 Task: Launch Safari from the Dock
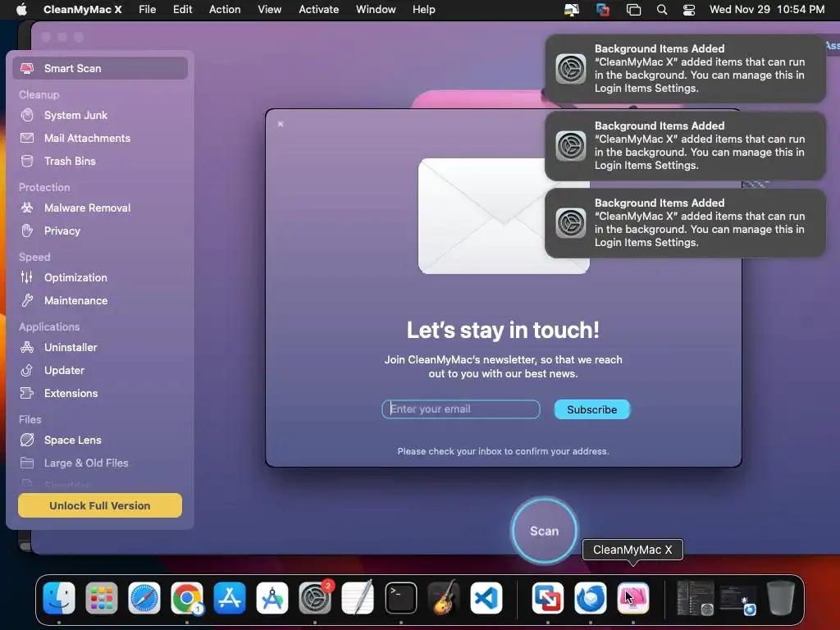144,598
